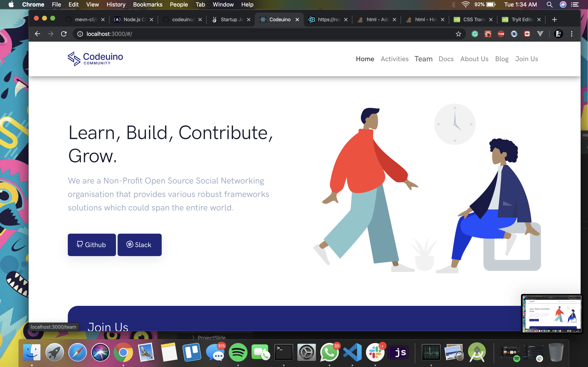The height and width of the screenshot is (367, 588).
Task: Open Slack app in the dock
Action: (x=375, y=352)
